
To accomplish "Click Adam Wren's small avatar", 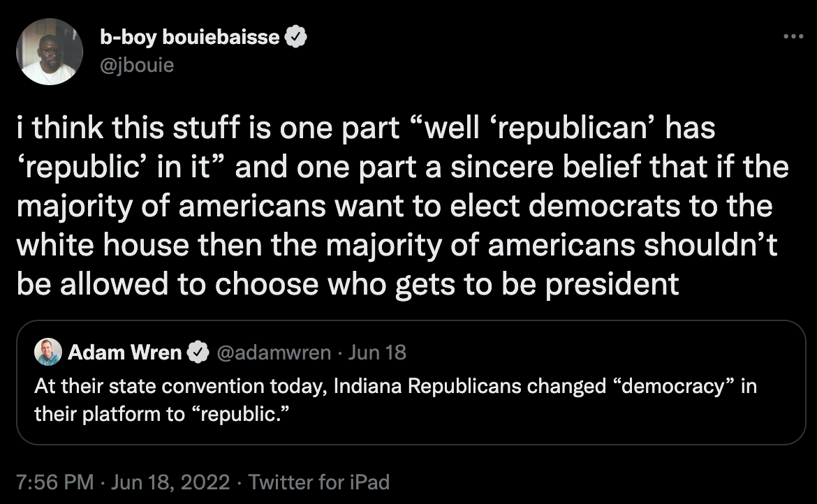I will 48,353.
